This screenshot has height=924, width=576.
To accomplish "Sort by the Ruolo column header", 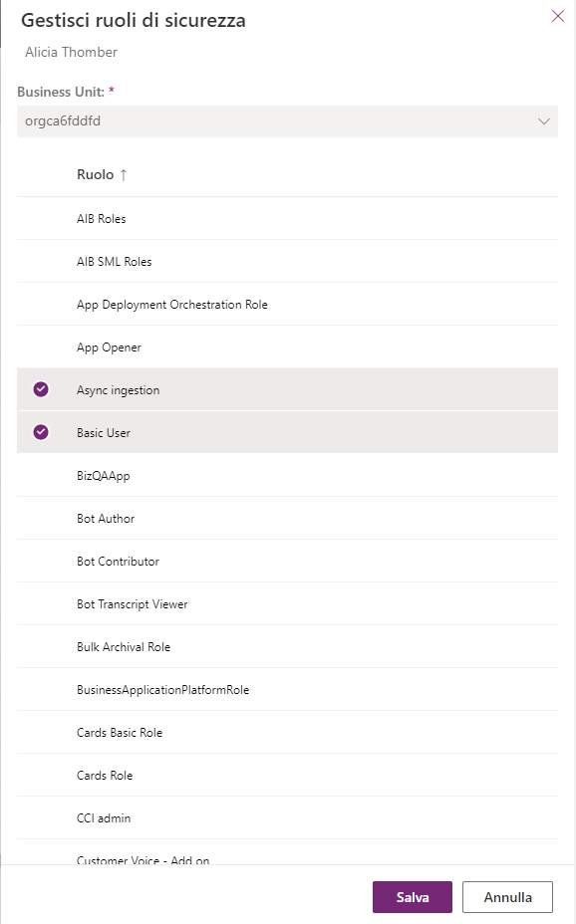I will (x=95, y=174).
